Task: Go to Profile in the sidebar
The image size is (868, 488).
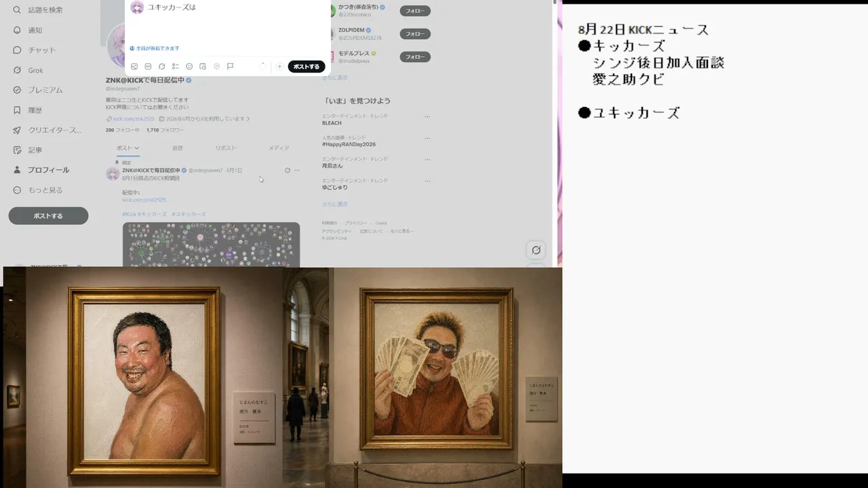Action: (41, 170)
